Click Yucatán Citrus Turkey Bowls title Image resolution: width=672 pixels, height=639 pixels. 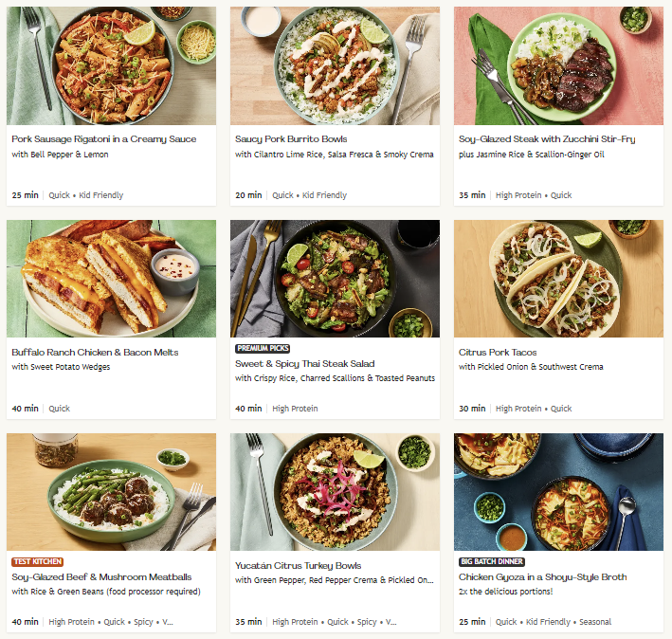(298, 566)
